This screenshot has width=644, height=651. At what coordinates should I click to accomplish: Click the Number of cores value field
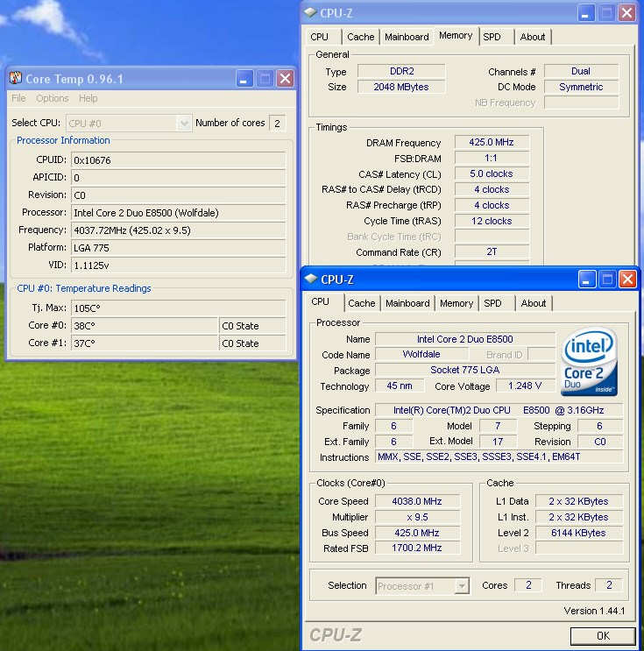(x=278, y=123)
